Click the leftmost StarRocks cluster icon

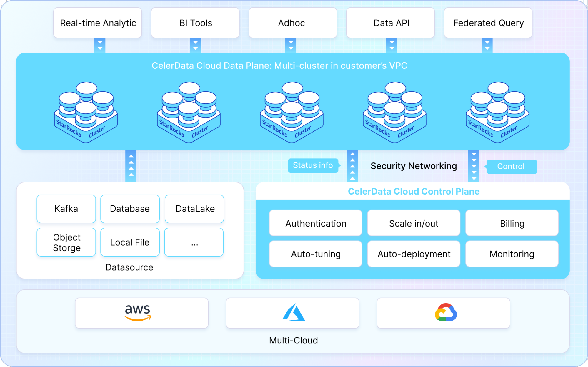click(86, 113)
